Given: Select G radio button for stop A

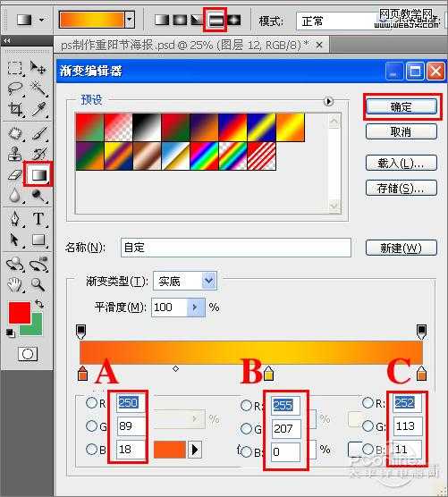Looking at the screenshot, I should (x=91, y=425).
